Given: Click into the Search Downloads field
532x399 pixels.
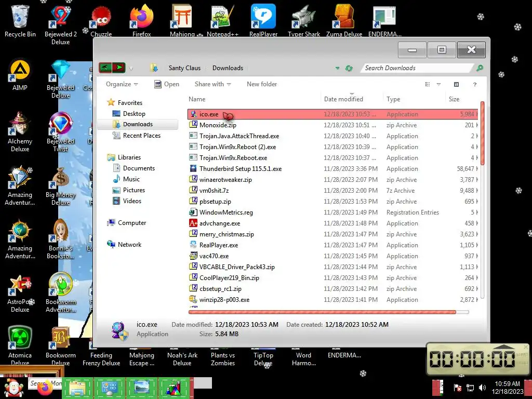Looking at the screenshot, I should [417, 68].
